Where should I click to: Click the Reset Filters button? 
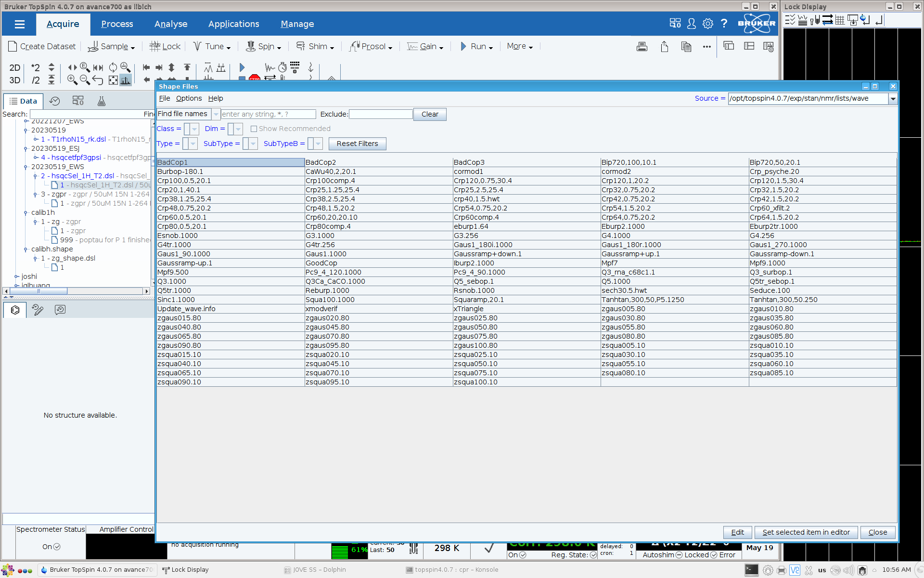pos(357,144)
